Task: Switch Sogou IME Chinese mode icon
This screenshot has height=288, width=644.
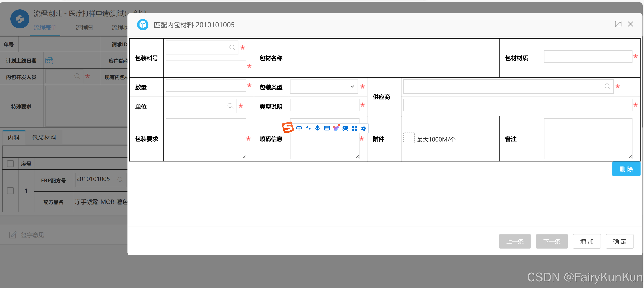Action: pyautogui.click(x=299, y=128)
